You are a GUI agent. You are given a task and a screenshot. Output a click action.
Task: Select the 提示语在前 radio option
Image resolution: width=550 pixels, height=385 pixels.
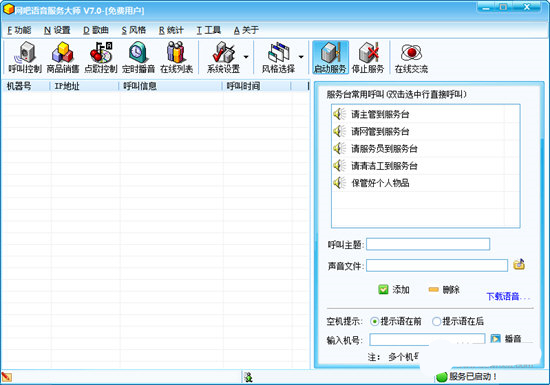[396, 321]
